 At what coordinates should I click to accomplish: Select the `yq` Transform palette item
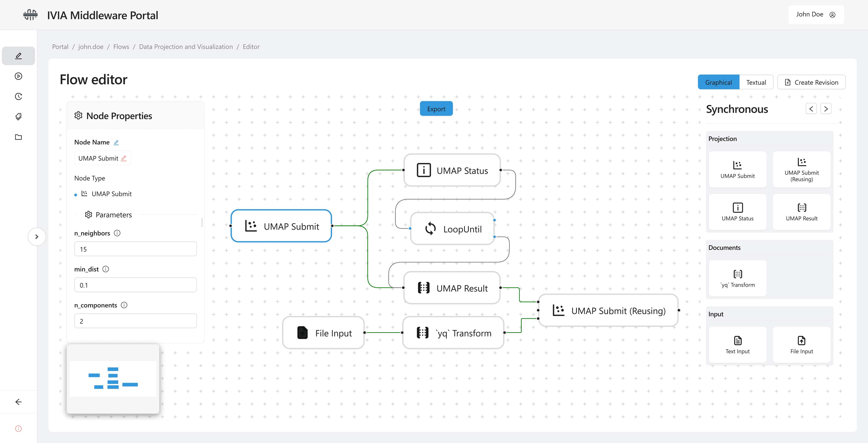pyautogui.click(x=737, y=278)
